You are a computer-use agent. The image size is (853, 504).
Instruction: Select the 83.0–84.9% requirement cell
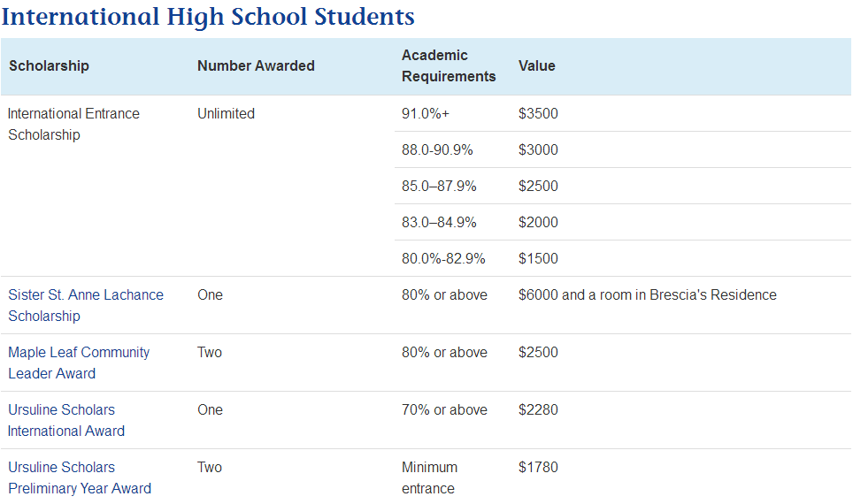coord(439,223)
